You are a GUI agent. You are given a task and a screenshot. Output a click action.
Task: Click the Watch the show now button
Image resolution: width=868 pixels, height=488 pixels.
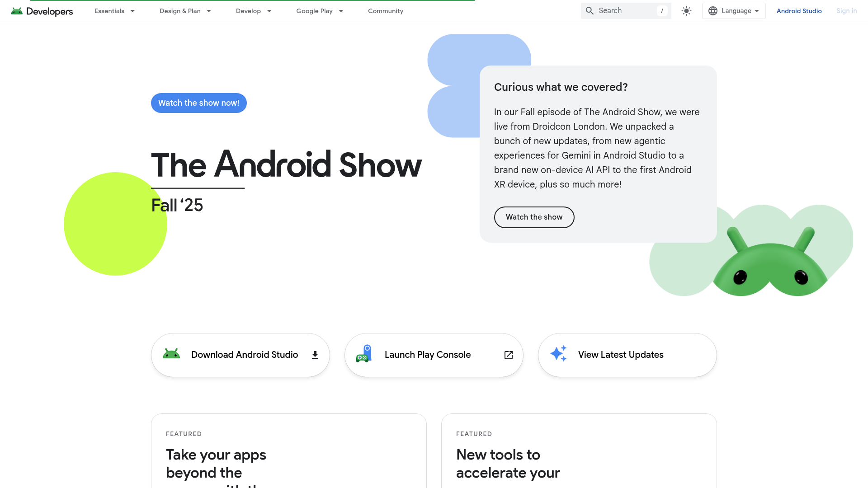198,103
